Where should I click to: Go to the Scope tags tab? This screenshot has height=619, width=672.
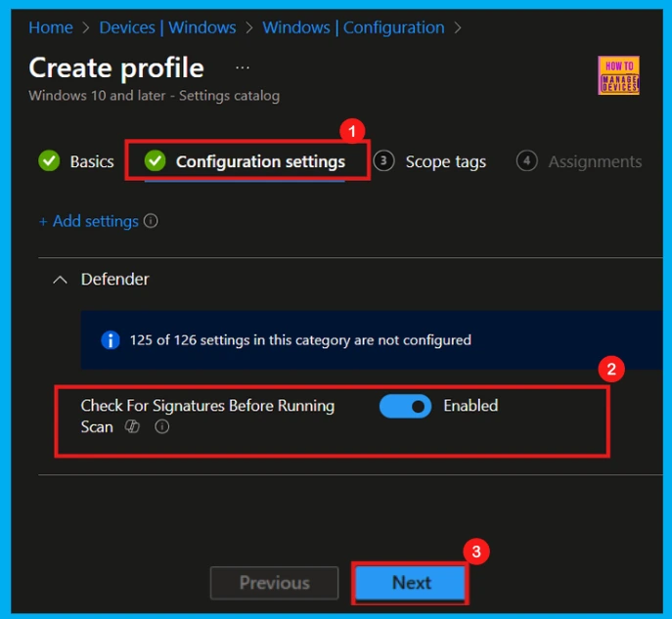pyautogui.click(x=429, y=161)
